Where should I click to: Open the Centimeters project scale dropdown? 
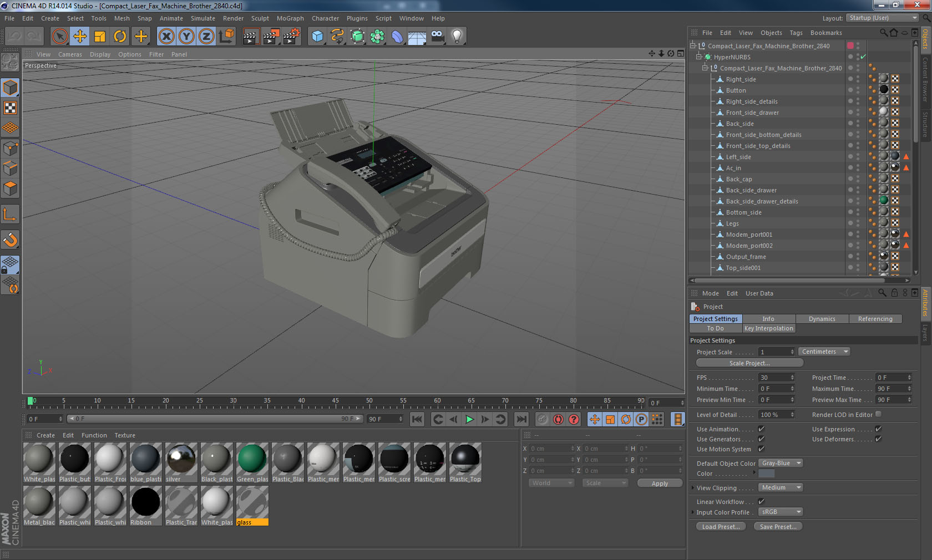824,351
